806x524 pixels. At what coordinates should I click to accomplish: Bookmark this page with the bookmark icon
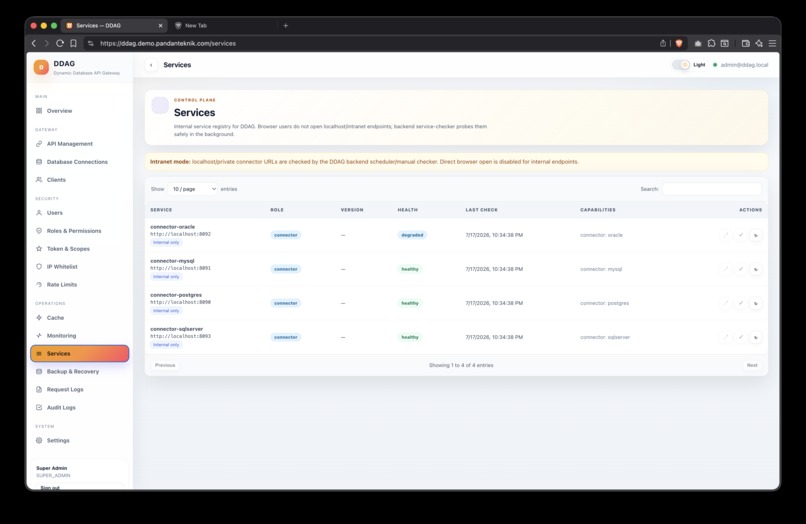(x=74, y=43)
